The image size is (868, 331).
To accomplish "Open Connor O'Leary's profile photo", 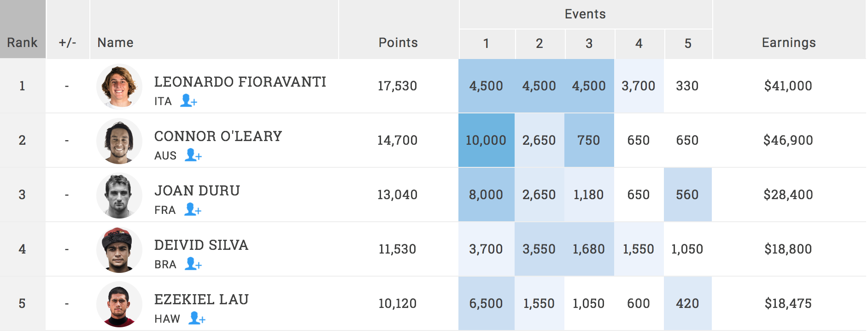I will tap(119, 141).
